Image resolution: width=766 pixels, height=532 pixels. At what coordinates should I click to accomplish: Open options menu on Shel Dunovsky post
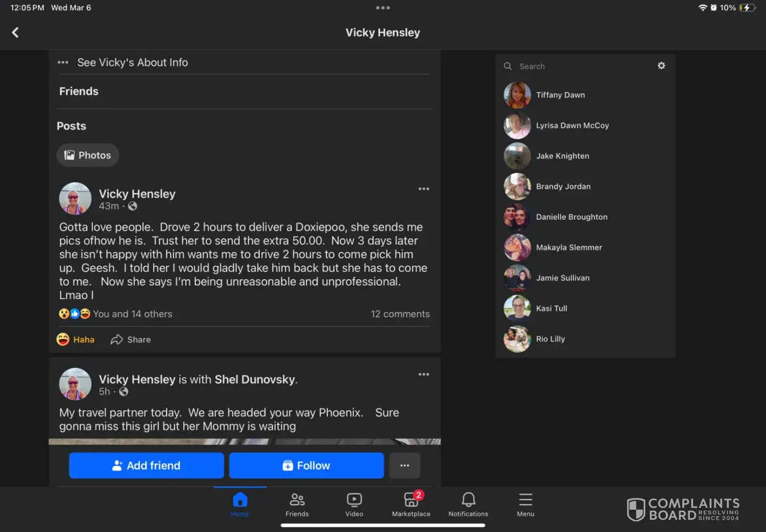424,375
